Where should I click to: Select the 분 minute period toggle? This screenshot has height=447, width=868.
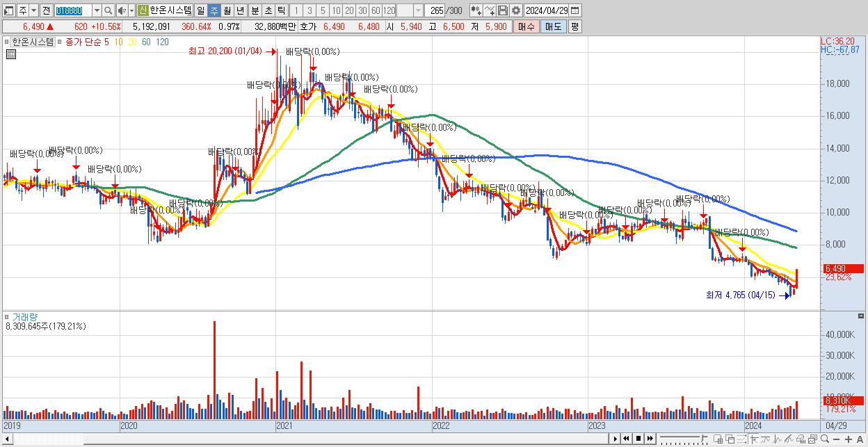pyautogui.click(x=254, y=10)
